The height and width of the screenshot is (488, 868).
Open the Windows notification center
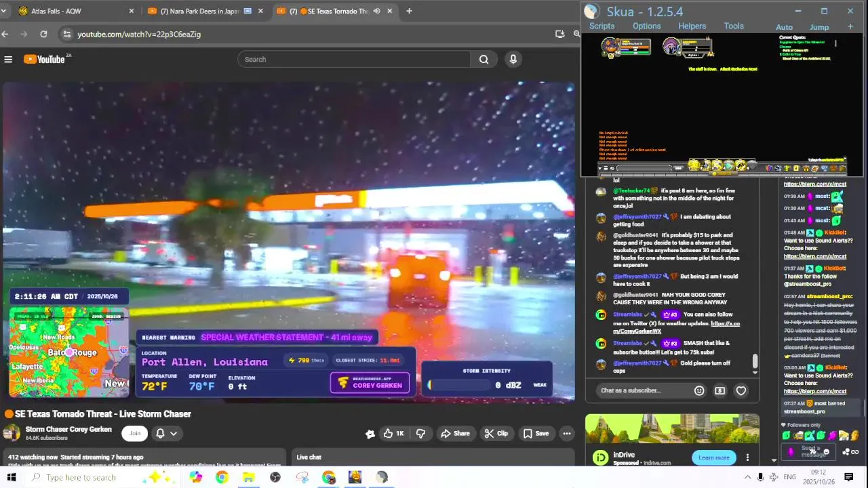pyautogui.click(x=848, y=477)
